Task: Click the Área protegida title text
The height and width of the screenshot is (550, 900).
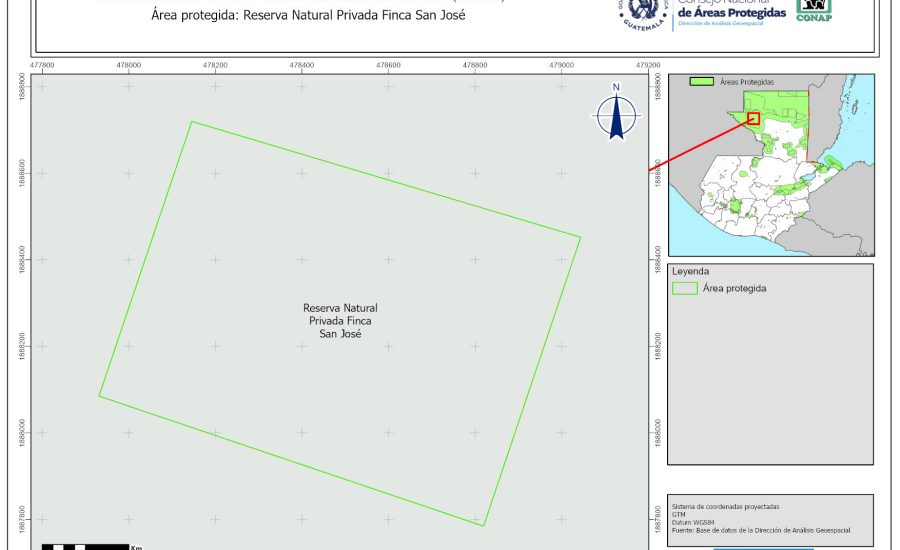Action: pos(308,16)
